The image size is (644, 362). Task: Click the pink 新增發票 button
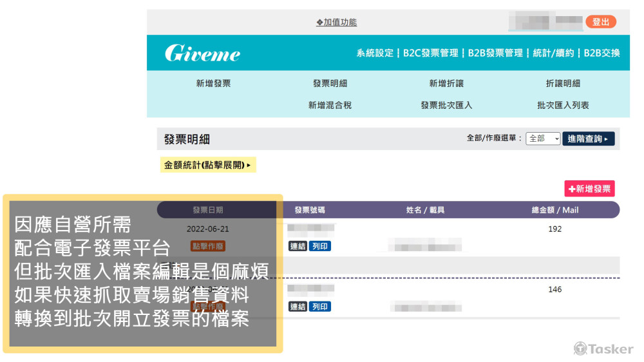(589, 189)
